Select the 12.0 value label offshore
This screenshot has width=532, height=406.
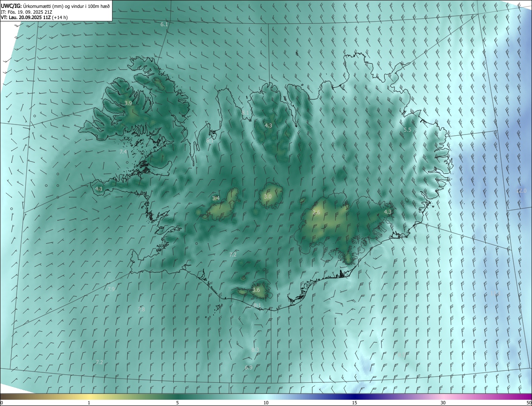pos(521,191)
